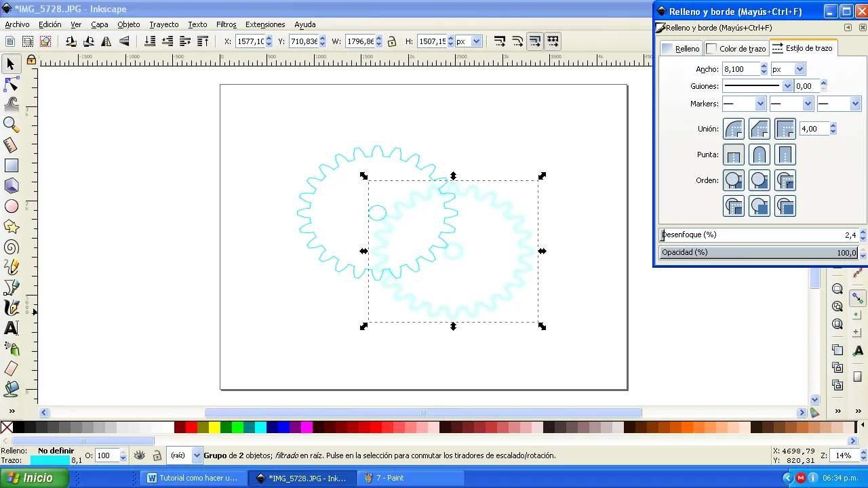Click the Inicio start button
This screenshot has width=868, height=488.
pyautogui.click(x=34, y=478)
